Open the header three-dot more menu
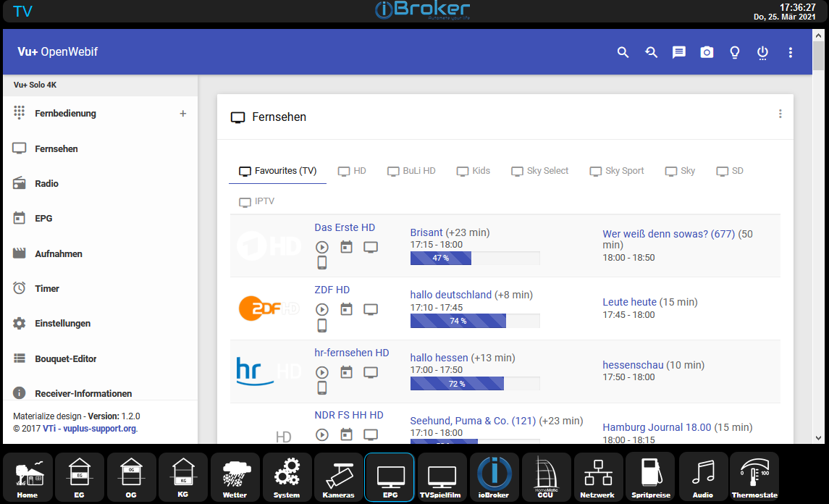 [x=791, y=52]
